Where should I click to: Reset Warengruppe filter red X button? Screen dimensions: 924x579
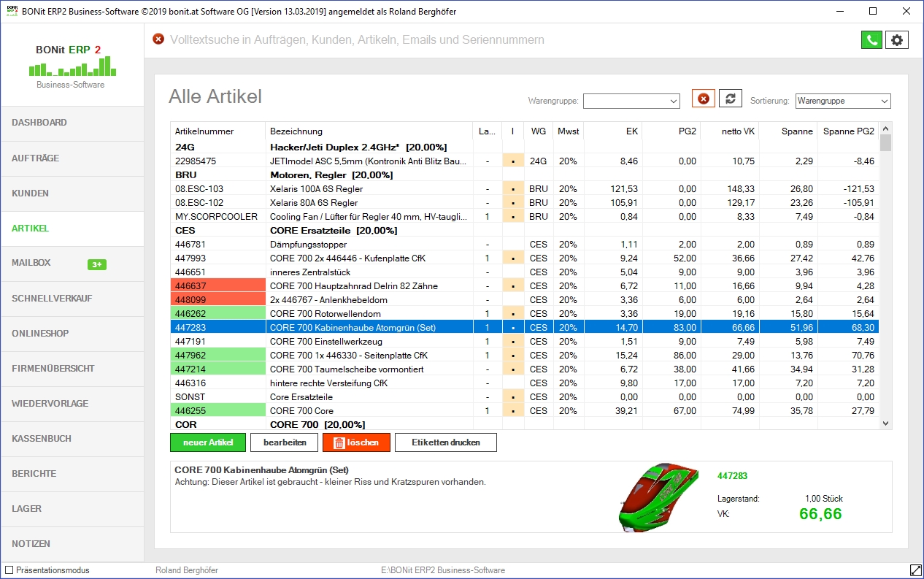pos(704,99)
